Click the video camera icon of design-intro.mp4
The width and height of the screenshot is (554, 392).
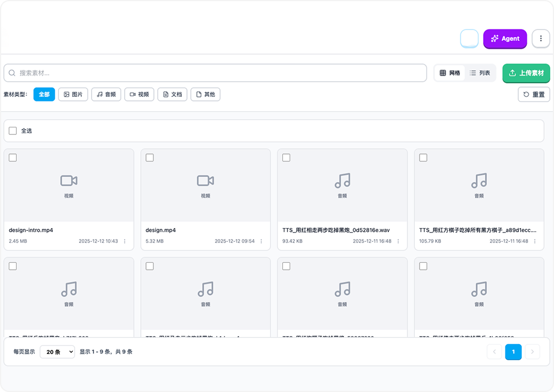69,180
